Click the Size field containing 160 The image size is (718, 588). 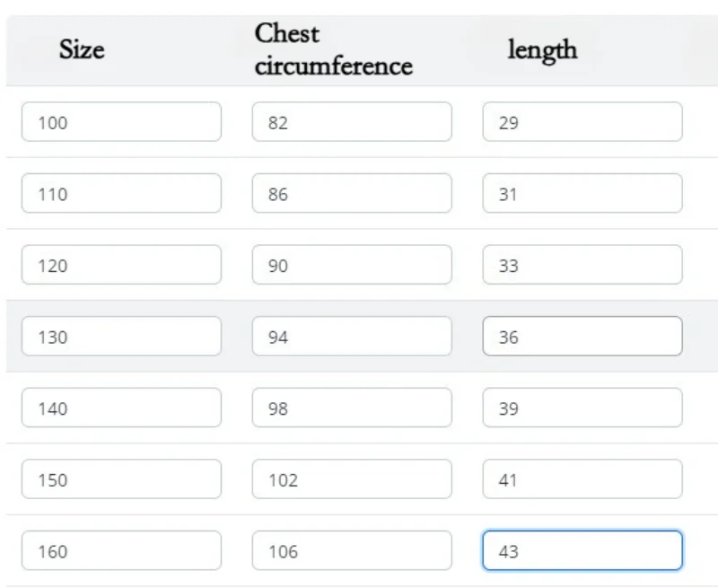tap(121, 550)
